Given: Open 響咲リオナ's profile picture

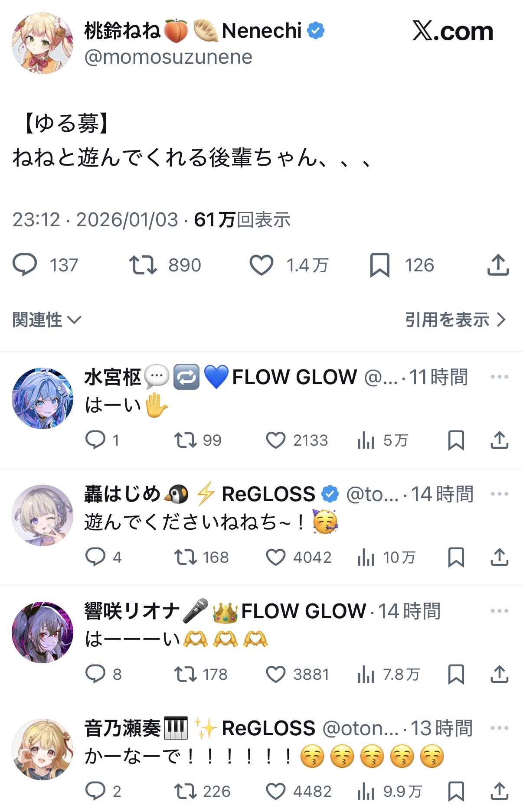Looking at the screenshot, I should pyautogui.click(x=42, y=632).
